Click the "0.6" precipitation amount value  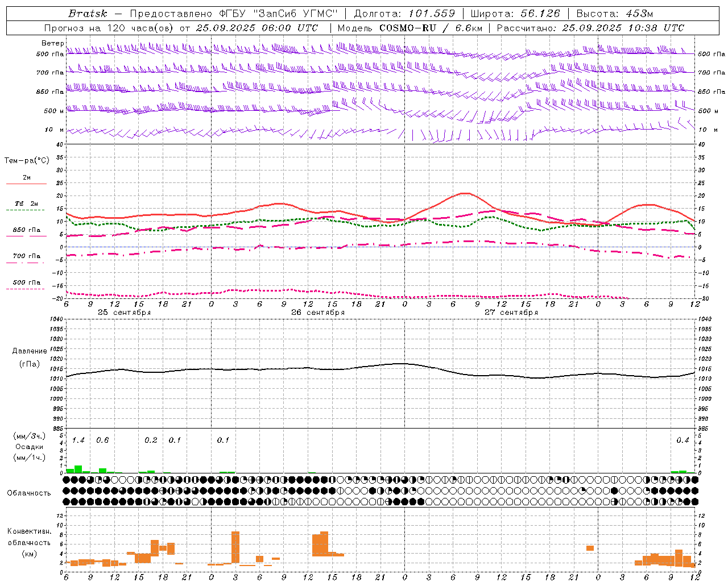point(102,440)
